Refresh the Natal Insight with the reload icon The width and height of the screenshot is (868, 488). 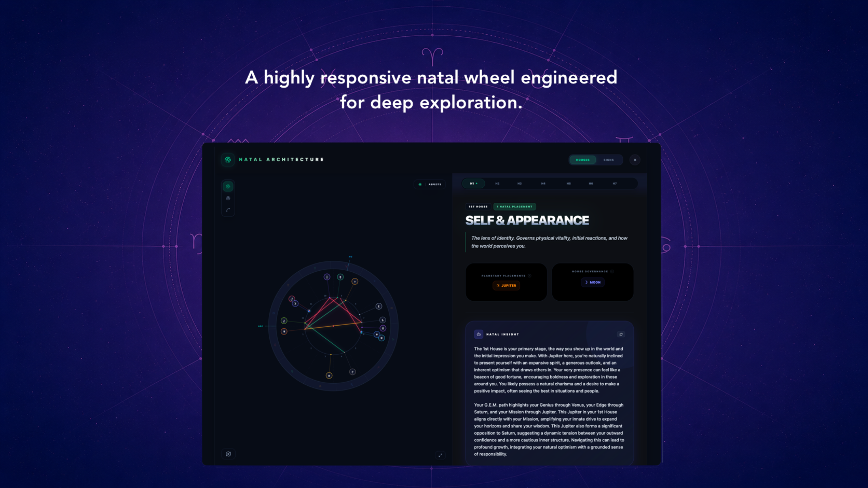[621, 334]
